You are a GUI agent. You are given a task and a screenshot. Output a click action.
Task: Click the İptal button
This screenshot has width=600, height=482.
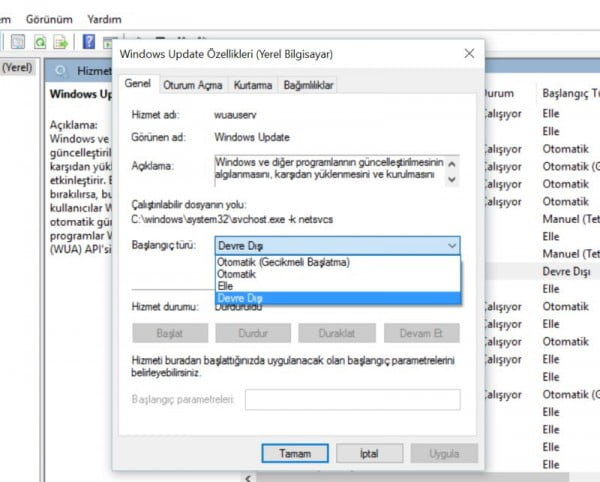coord(369,453)
